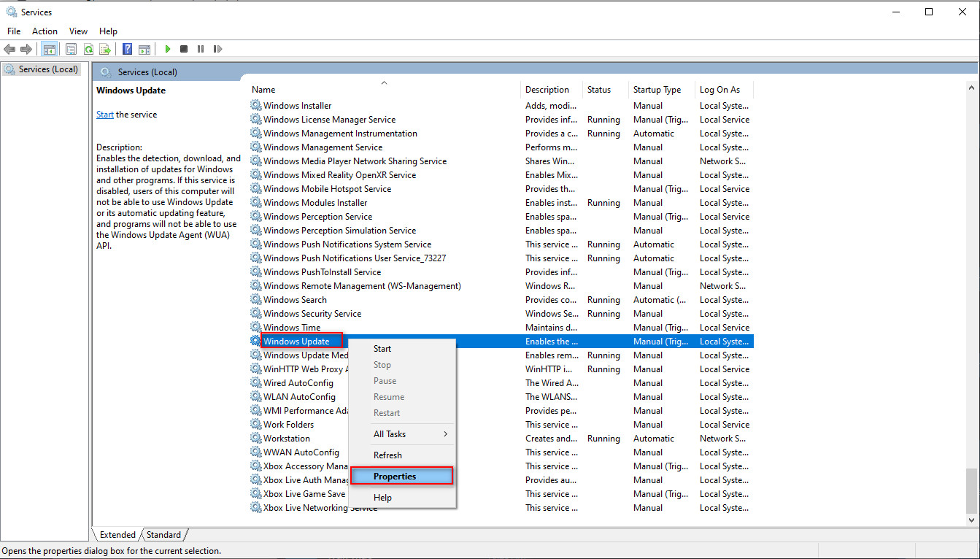Switch to the Extended tab
Image resolution: width=980 pixels, height=559 pixels.
pyautogui.click(x=117, y=535)
